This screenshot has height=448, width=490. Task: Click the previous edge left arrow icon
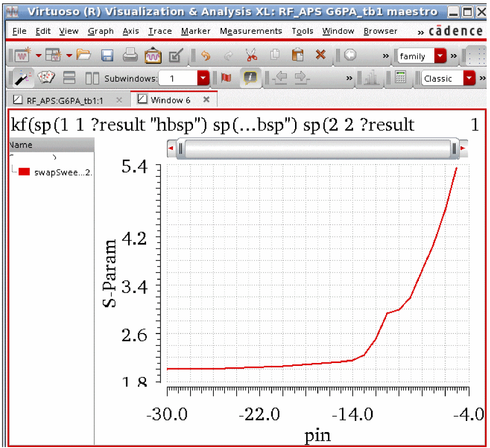tap(281, 78)
